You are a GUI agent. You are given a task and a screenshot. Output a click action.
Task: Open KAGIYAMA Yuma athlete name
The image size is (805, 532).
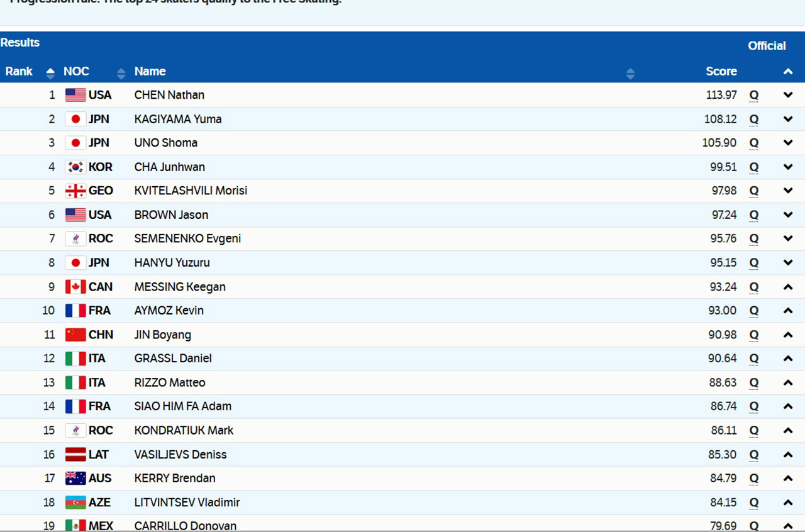(x=178, y=119)
